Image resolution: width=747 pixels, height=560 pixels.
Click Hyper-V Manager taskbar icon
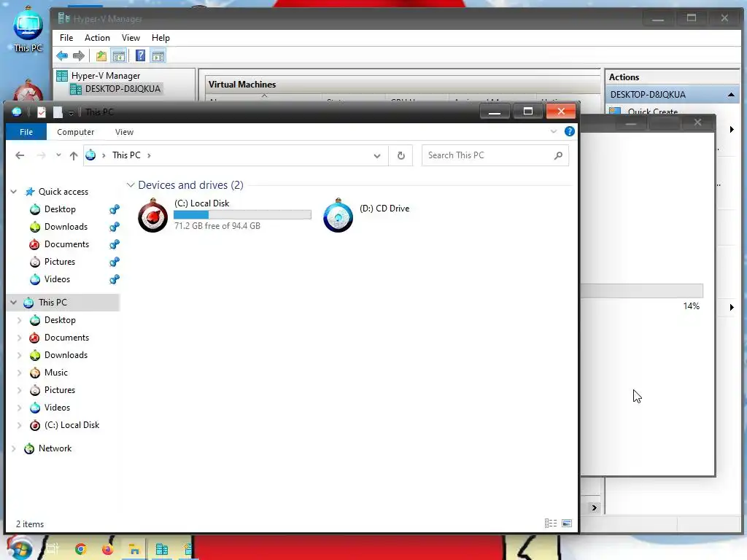click(x=161, y=549)
